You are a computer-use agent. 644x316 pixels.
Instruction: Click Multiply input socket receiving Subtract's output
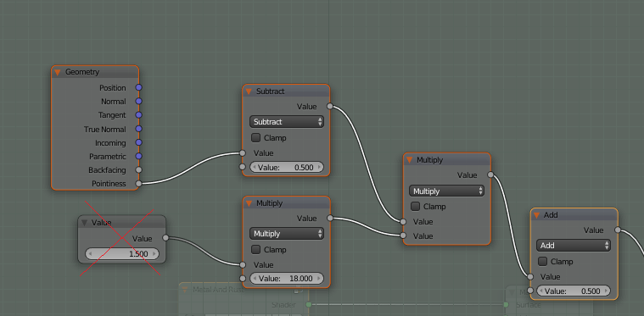403,222
